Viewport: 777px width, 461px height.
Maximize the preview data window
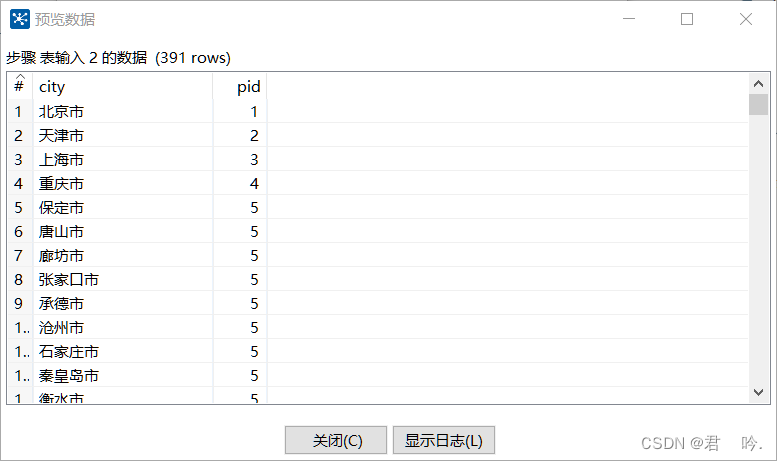687,19
